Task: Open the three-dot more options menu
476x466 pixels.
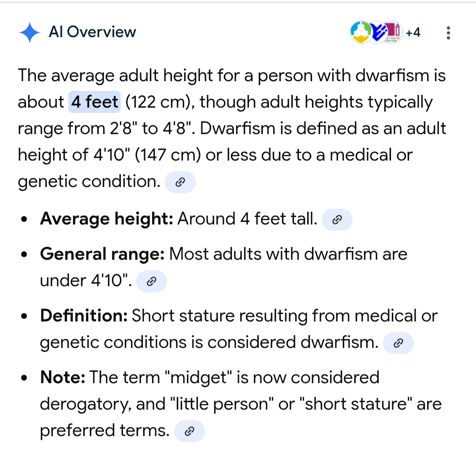Action: point(448,33)
